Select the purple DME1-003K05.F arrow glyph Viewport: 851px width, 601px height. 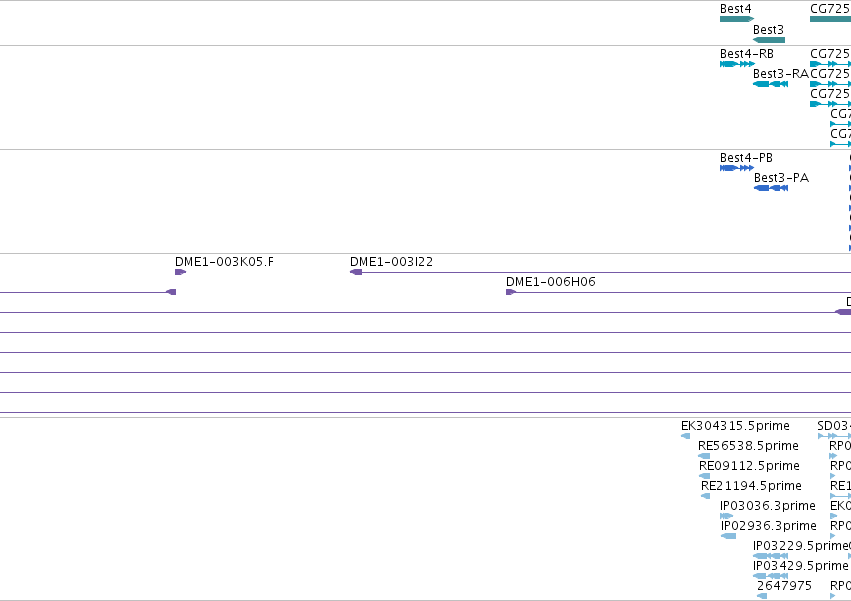[180, 272]
